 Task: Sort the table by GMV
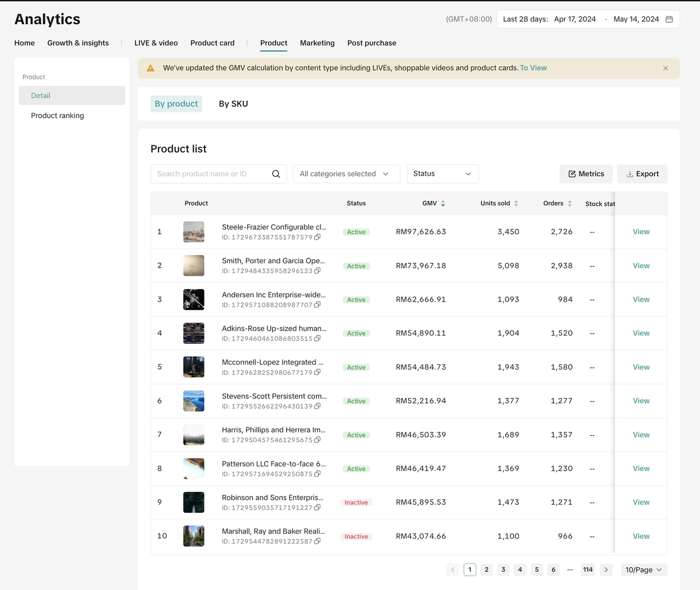(443, 204)
